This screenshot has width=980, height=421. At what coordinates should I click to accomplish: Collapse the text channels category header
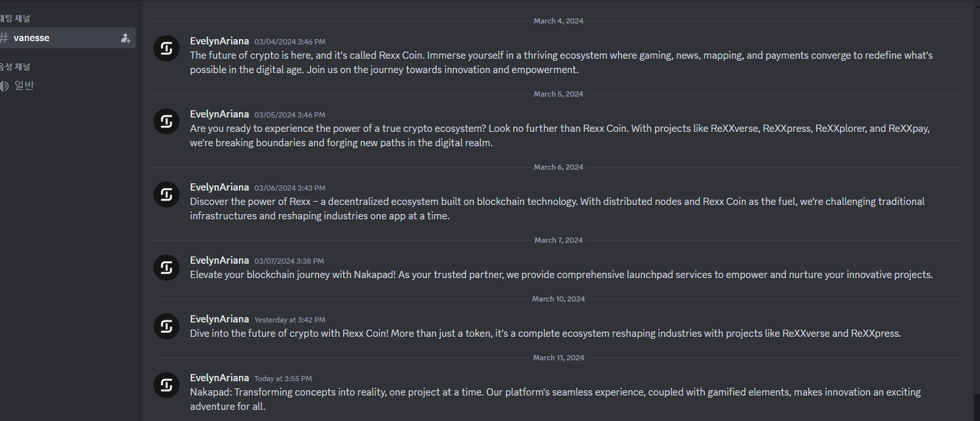15,18
